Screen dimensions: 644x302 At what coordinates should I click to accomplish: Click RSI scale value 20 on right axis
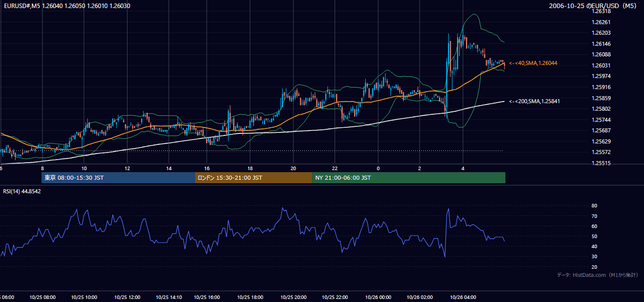tap(594, 267)
